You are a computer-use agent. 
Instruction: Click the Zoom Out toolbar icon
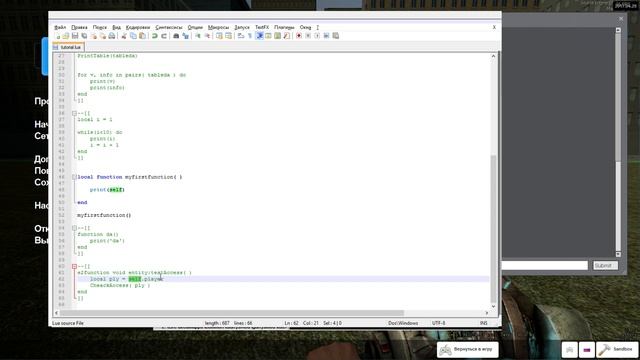point(207,36)
